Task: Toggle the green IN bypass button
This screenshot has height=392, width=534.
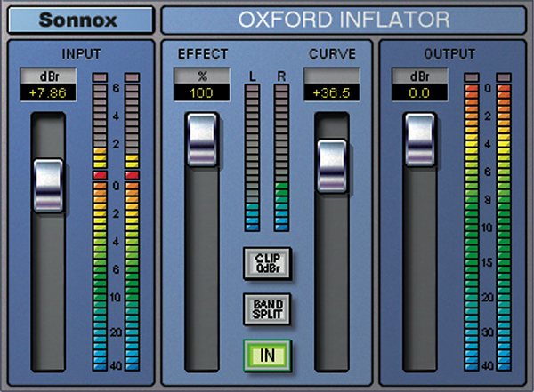Action: [268, 355]
